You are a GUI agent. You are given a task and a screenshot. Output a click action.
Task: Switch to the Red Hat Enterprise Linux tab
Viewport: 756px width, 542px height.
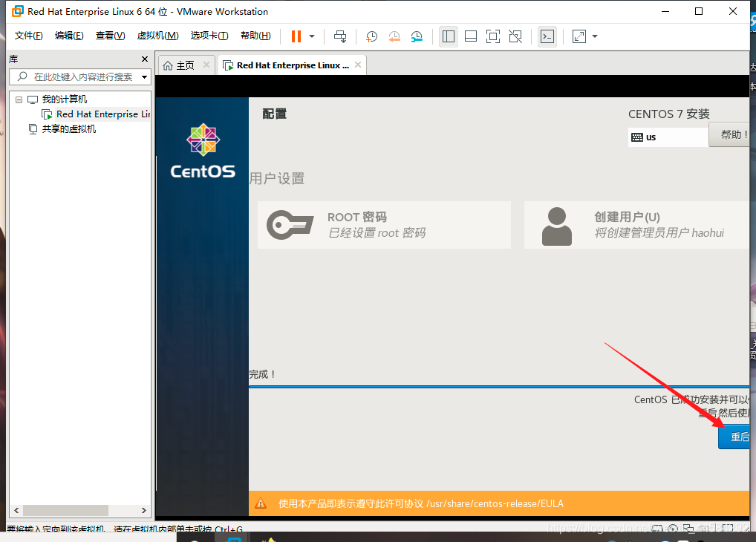pyautogui.click(x=293, y=65)
